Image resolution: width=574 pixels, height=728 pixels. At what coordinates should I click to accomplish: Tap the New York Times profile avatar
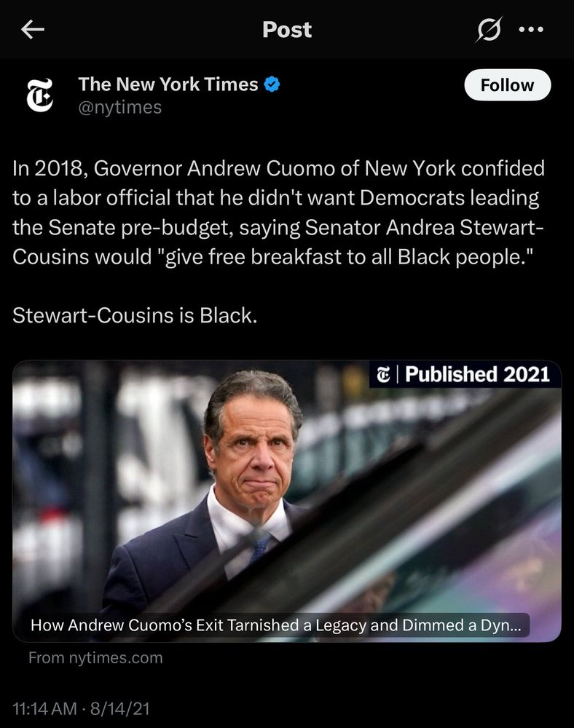(39, 95)
